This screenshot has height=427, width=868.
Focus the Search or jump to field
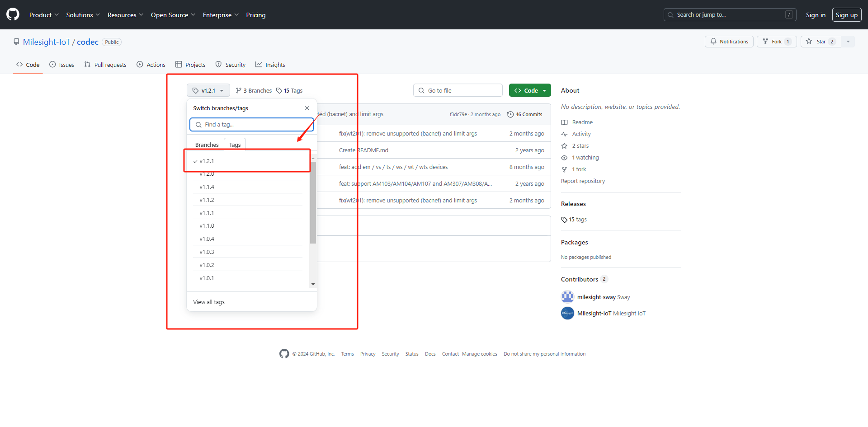coord(730,15)
